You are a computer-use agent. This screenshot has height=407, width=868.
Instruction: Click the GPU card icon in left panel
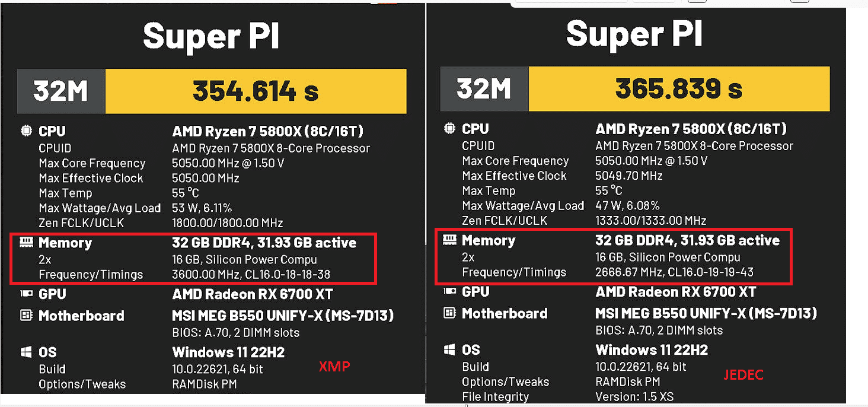click(x=26, y=294)
